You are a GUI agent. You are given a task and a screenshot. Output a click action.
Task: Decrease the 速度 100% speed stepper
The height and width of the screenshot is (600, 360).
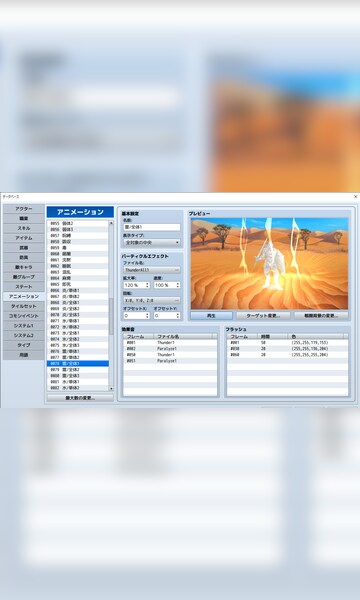178,287
